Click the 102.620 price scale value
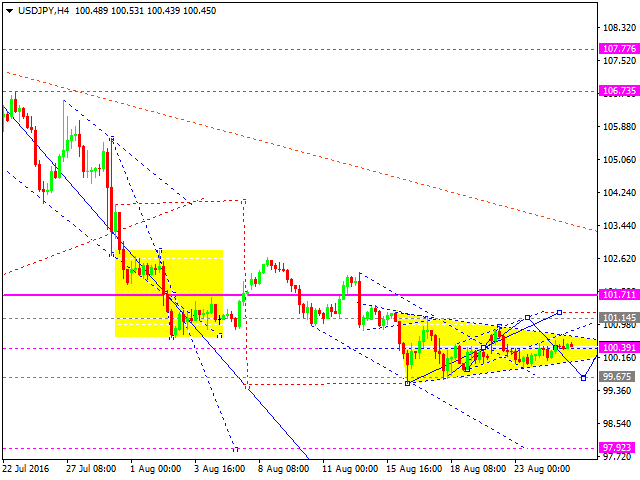Screen dimensions: 640x480 click(619, 258)
